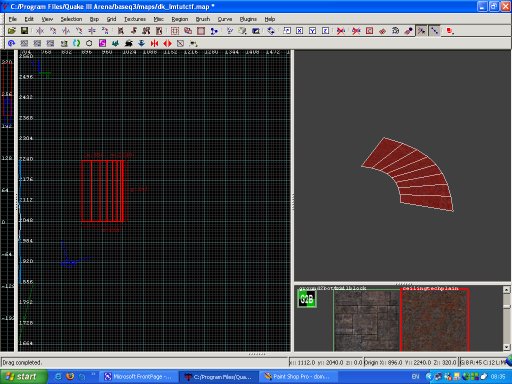Click the red inward-pointing arrows icon
The height and width of the screenshot is (384, 512).
[154, 43]
